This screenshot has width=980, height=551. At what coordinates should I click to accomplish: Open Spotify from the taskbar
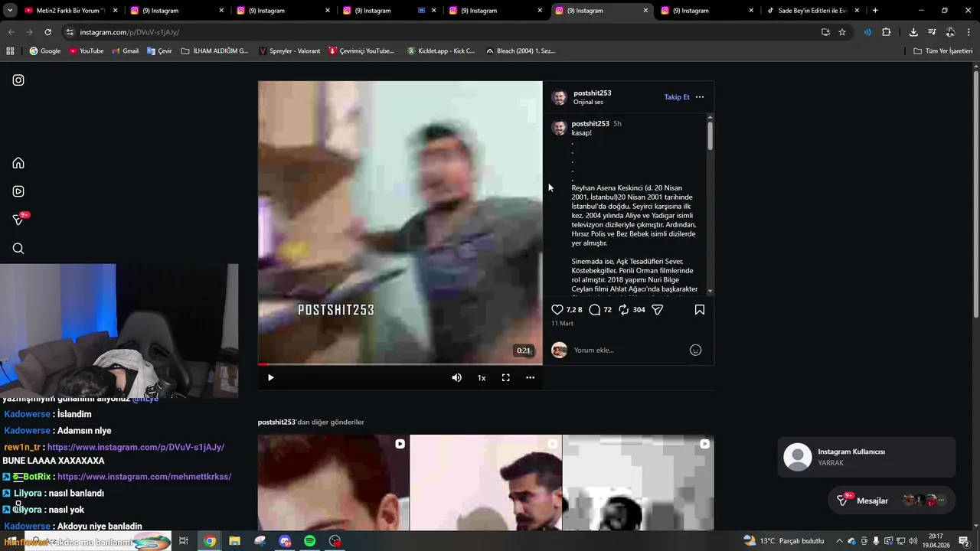309,541
